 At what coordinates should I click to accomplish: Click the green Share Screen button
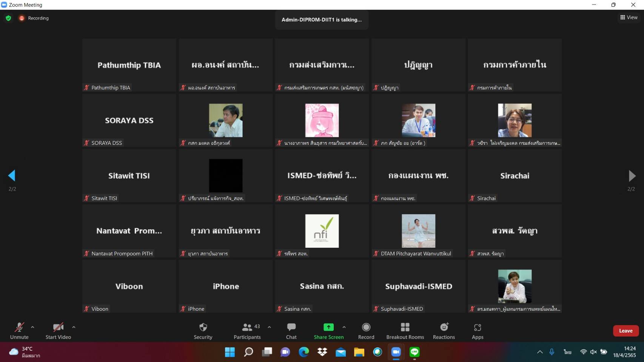(x=329, y=331)
